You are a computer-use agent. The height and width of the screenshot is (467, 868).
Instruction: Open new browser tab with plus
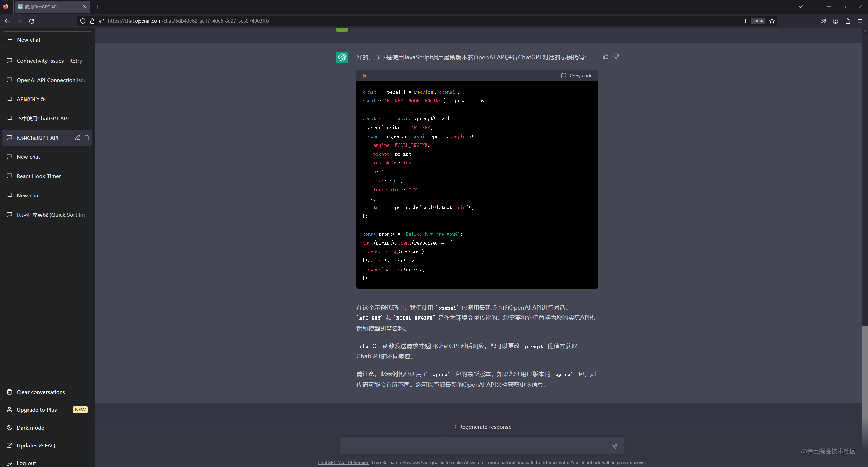pos(97,7)
